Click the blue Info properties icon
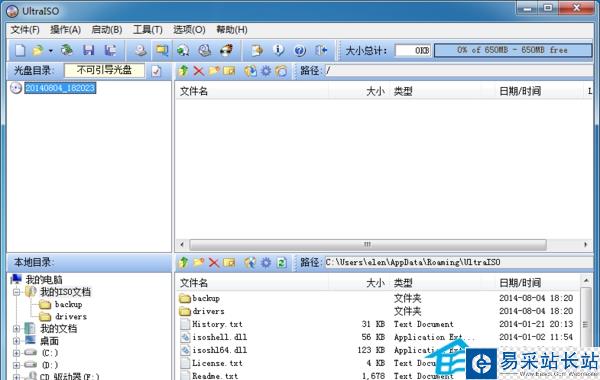The height and width of the screenshot is (380, 600). coord(278,50)
